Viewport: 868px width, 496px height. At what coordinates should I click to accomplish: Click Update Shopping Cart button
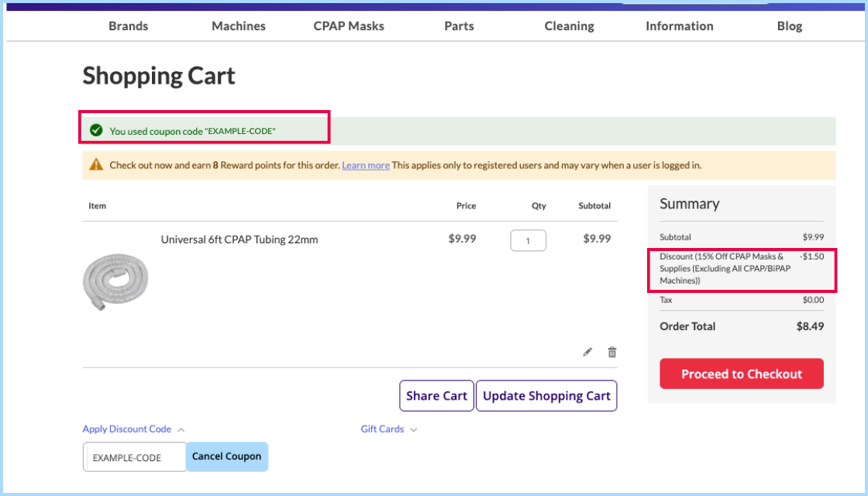click(x=546, y=396)
